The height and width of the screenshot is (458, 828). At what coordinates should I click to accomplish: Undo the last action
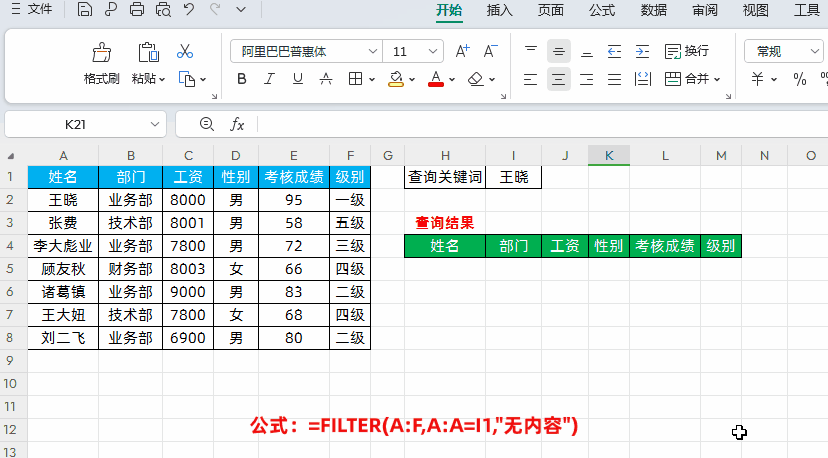point(189,10)
